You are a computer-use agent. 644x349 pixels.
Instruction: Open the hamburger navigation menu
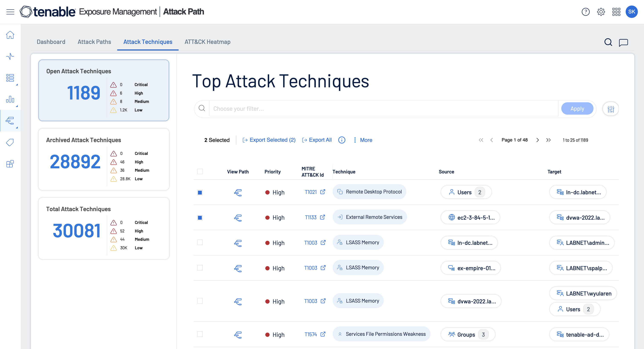pyautogui.click(x=10, y=12)
